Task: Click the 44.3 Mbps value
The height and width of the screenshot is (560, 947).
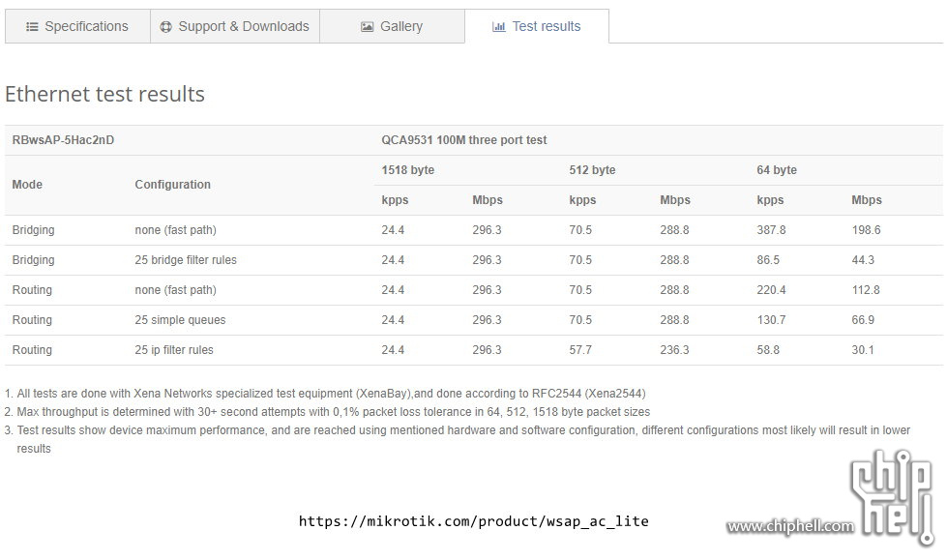Action: [863, 260]
